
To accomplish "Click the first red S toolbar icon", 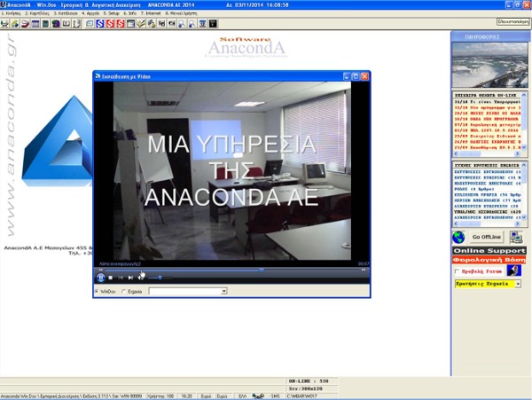I will 110,23.
